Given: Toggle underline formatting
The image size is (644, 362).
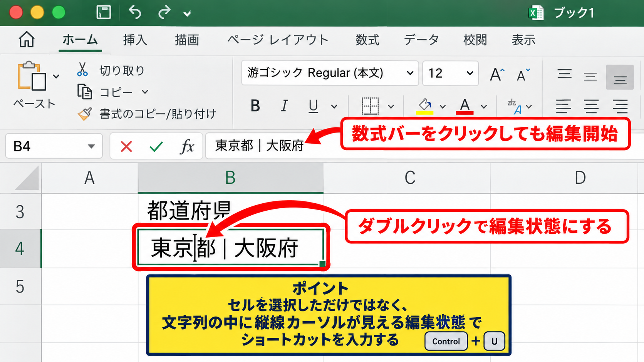Looking at the screenshot, I should pyautogui.click(x=313, y=106).
